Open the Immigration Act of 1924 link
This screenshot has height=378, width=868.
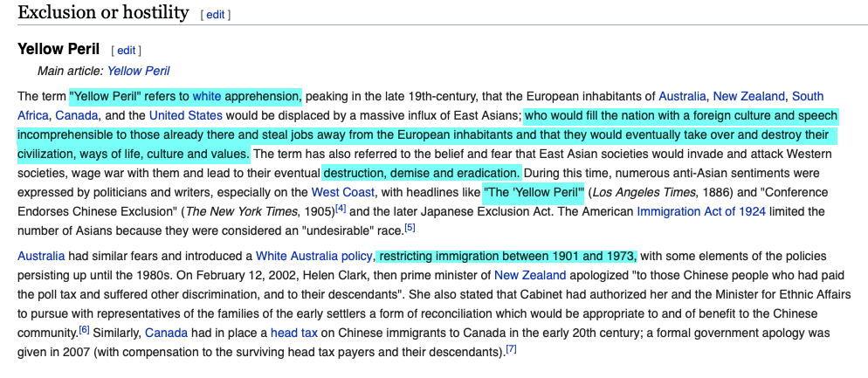[x=699, y=211]
